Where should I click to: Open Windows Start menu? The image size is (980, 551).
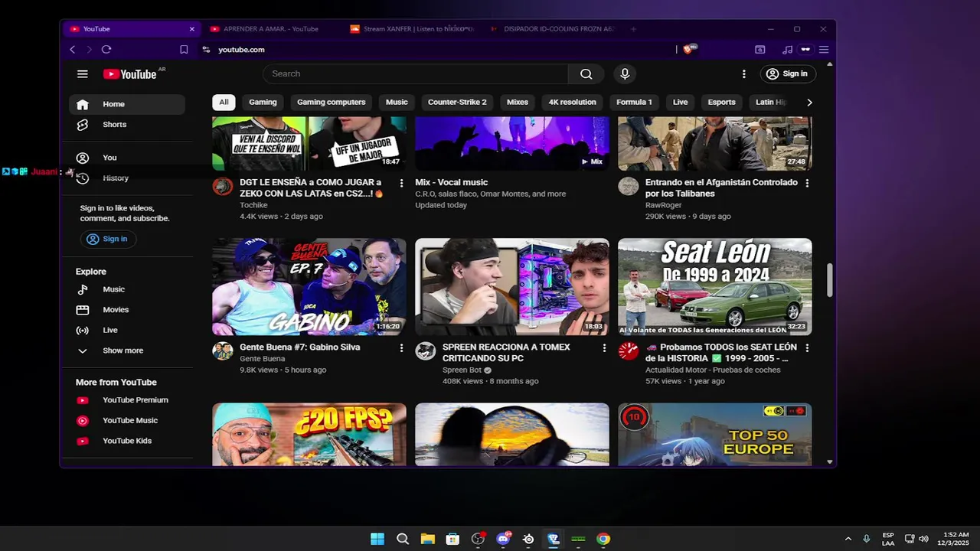point(377,539)
